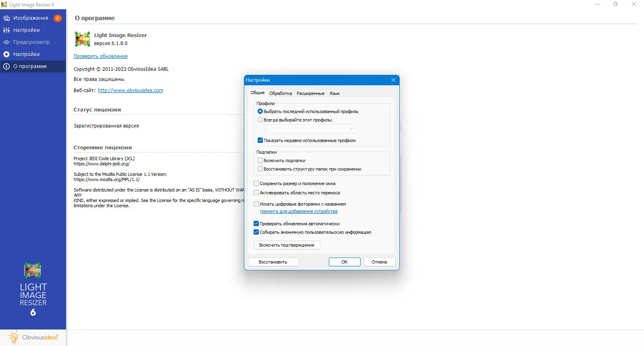Click the 'Project JEDI Code Library (JCL)' text
The image size is (644, 346).
pyautogui.click(x=104, y=159)
